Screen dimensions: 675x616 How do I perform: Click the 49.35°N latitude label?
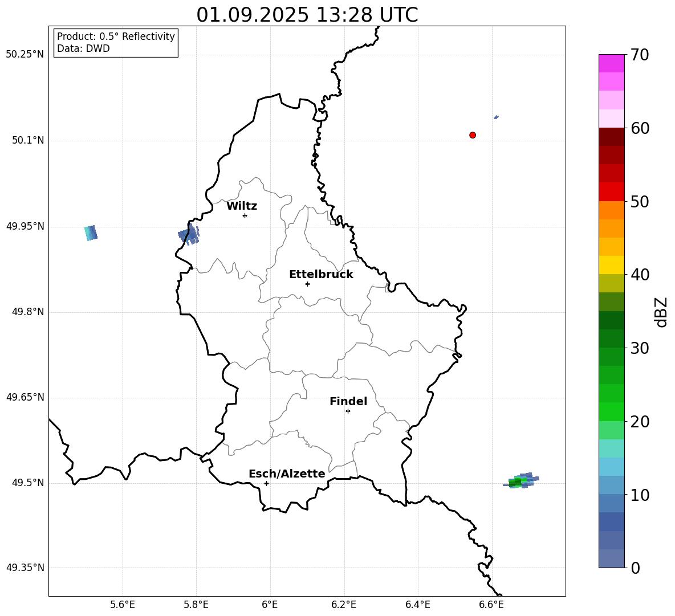(25, 568)
